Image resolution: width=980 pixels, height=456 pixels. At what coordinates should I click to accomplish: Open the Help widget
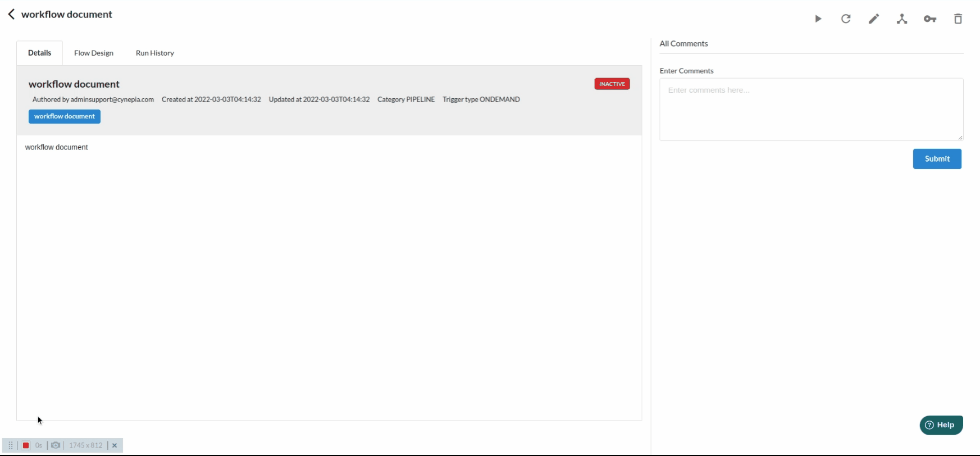941,425
